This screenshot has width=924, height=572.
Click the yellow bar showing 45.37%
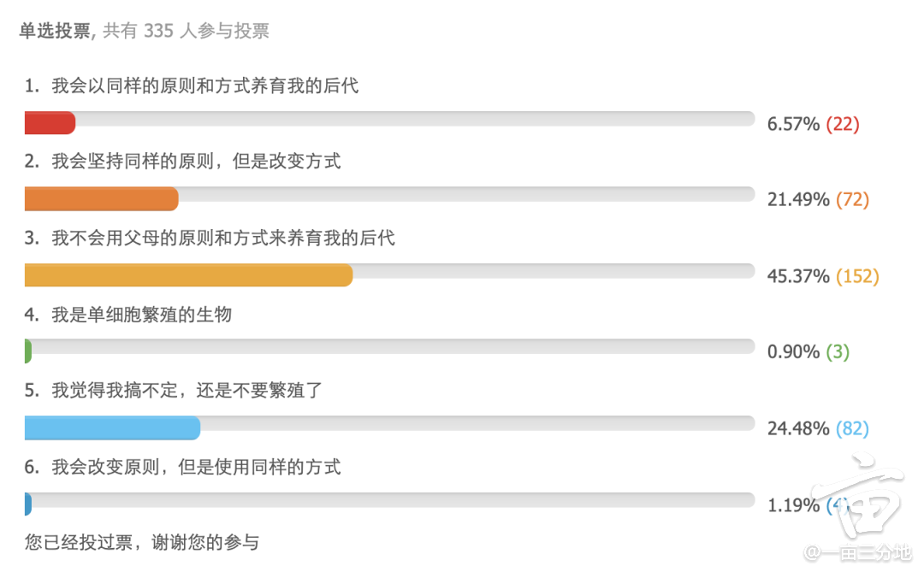pos(188,275)
